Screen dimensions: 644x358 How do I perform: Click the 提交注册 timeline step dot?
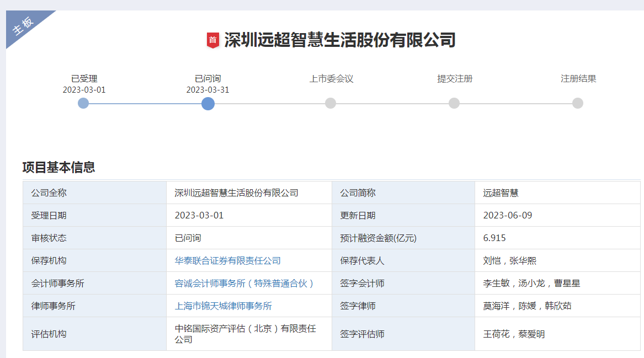pyautogui.click(x=454, y=103)
